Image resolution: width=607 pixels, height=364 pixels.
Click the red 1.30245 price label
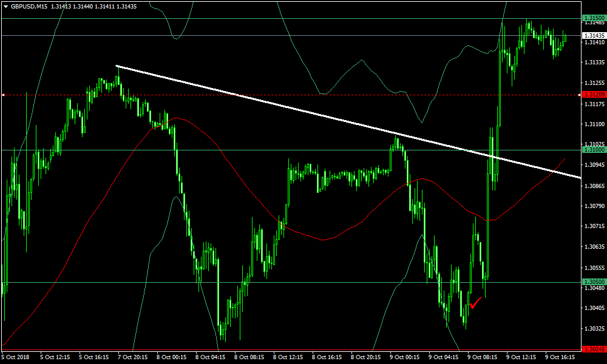[x=594, y=349]
